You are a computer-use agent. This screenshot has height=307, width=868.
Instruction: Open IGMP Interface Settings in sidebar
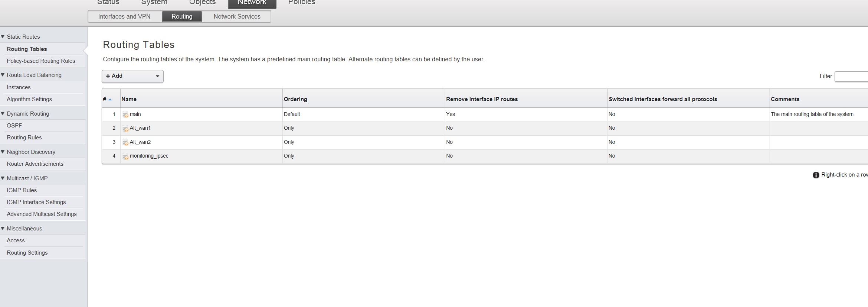(36, 202)
